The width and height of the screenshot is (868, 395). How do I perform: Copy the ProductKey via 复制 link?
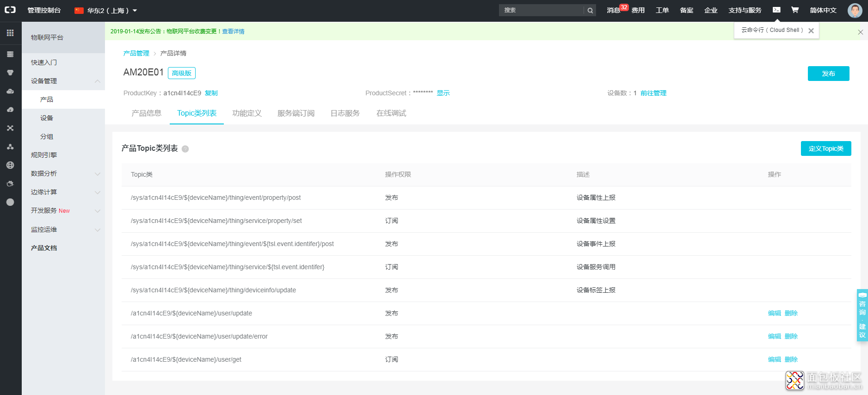click(211, 93)
